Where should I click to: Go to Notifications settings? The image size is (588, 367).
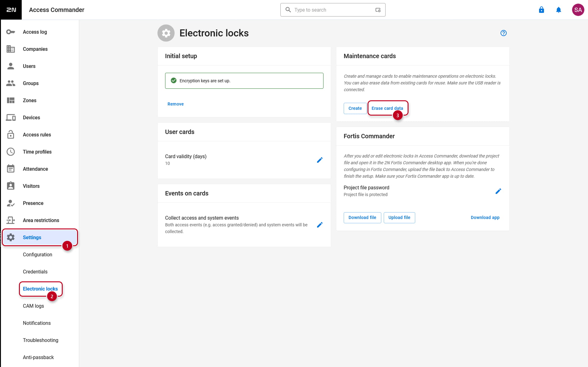click(37, 323)
